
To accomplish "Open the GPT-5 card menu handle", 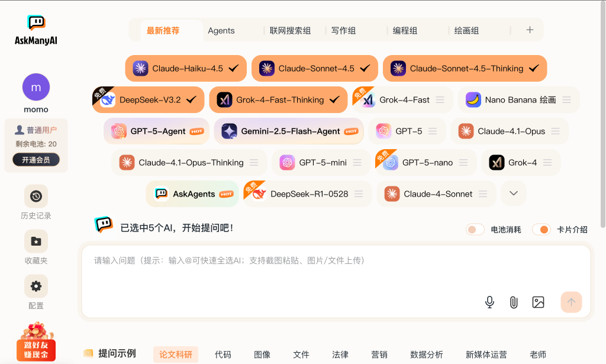I will point(433,131).
